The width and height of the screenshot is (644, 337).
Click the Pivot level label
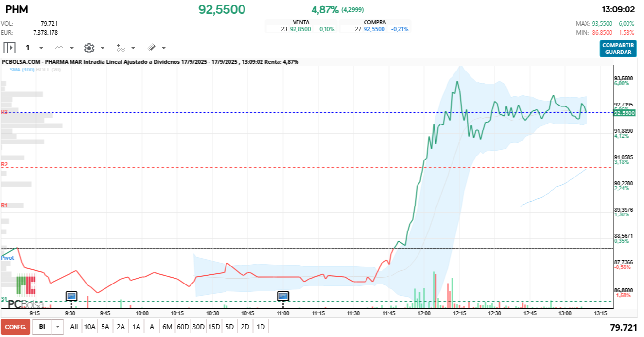[7, 258]
